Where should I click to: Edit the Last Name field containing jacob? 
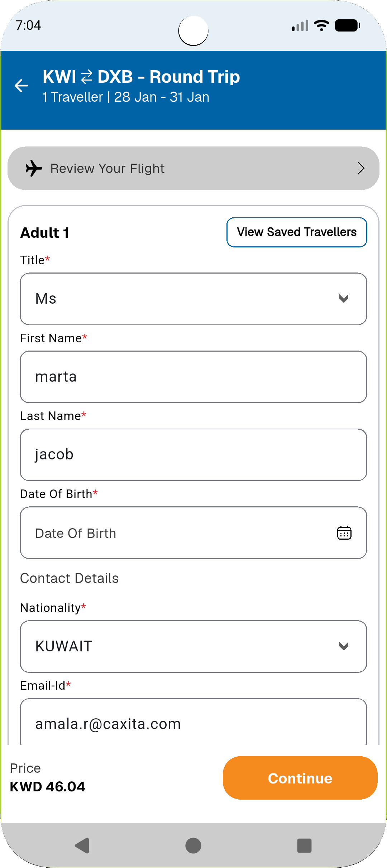193,455
